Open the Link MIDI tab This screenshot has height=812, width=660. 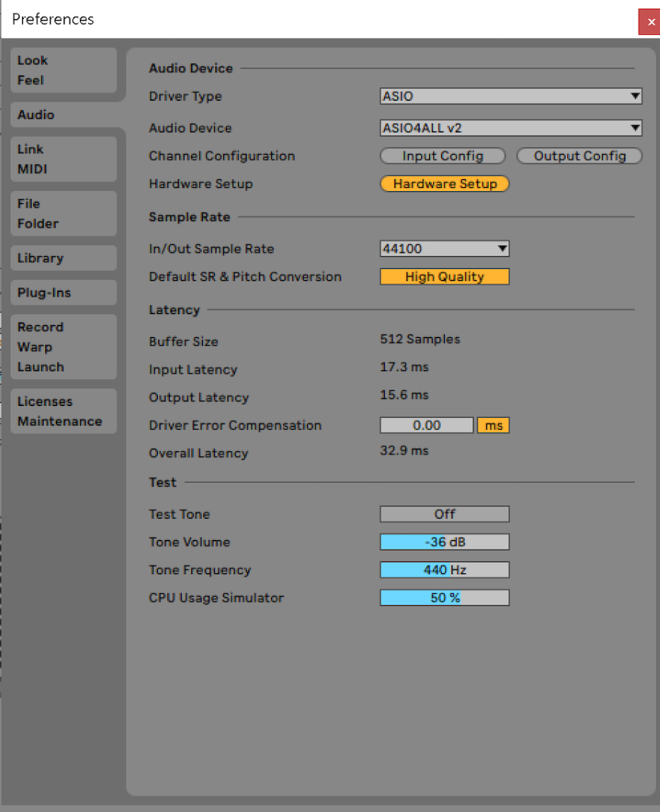point(63,159)
